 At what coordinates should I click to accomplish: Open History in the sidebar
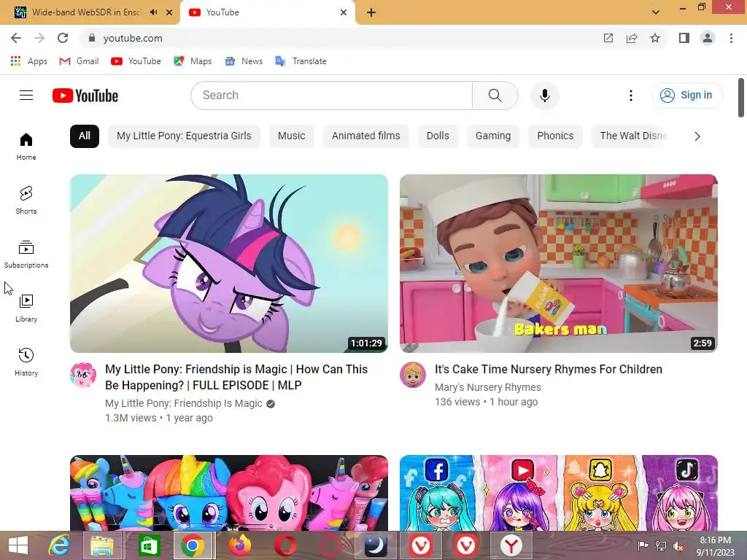coord(26,362)
